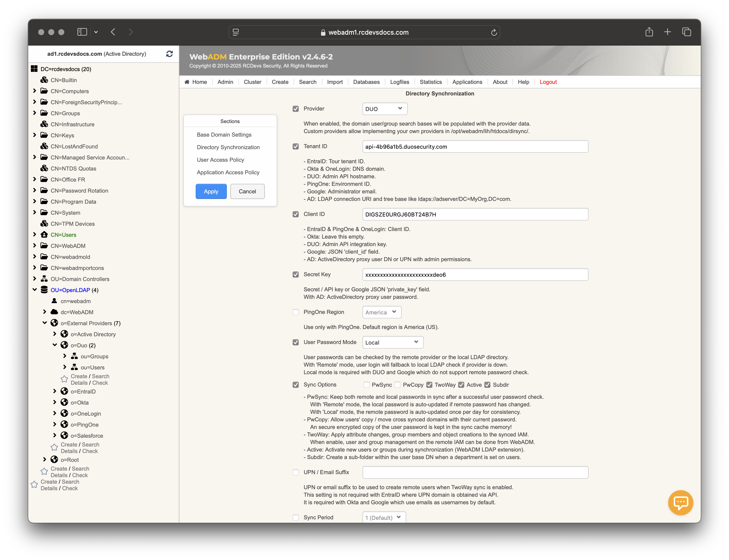729x560 pixels.
Task: Click the CN=Builtin container icon
Action: [x=44, y=80]
